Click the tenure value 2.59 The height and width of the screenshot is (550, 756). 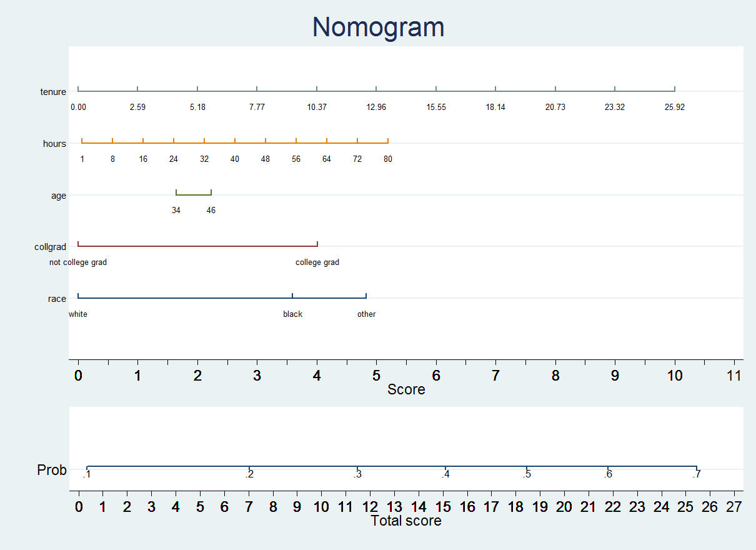(x=137, y=107)
